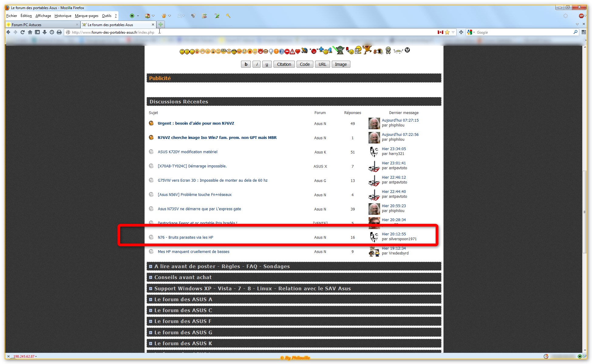Open new tab with green plus
Screen dimensions: 592x364
point(161,25)
